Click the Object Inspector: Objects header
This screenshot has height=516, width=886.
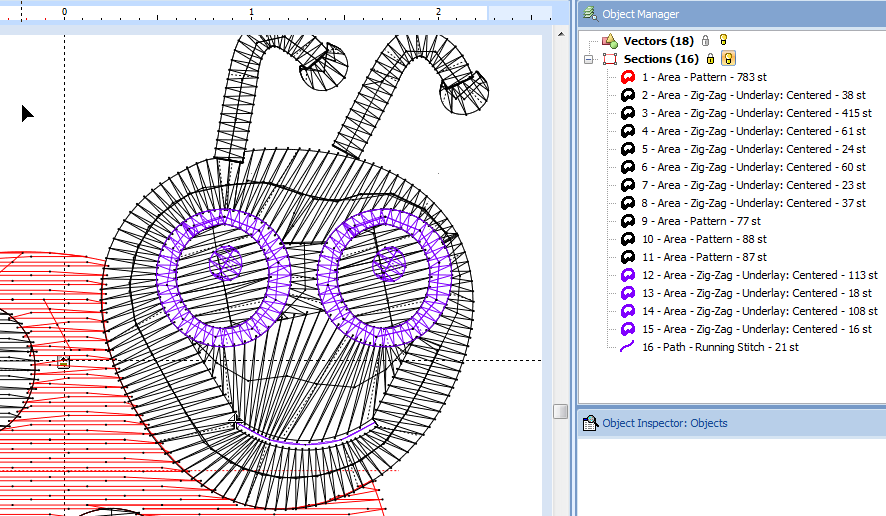pyautogui.click(x=665, y=423)
